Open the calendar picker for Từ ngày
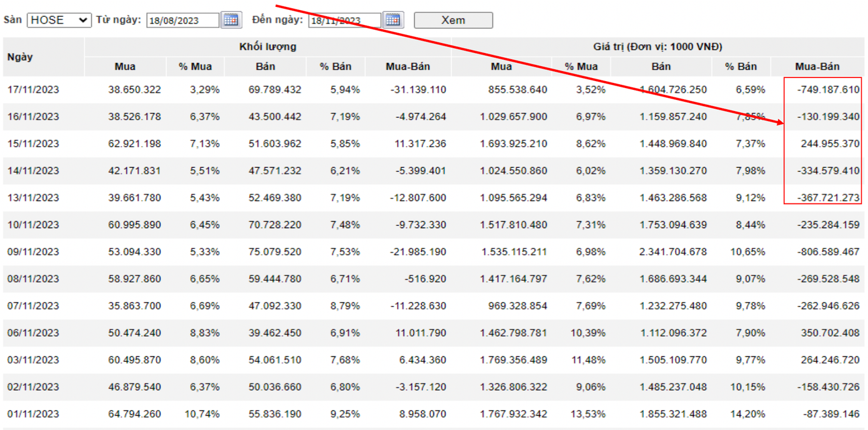The width and height of the screenshot is (868, 430). point(231,20)
